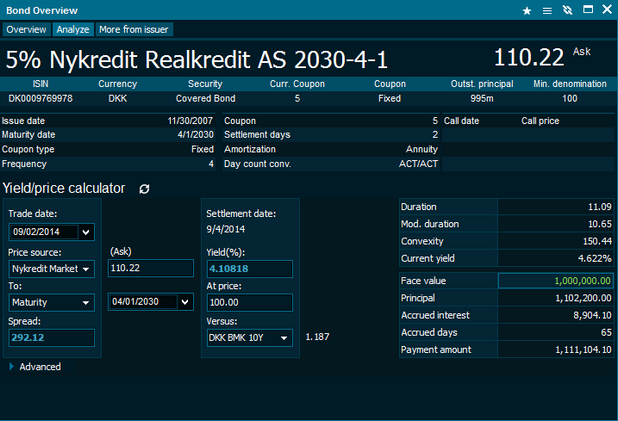Image resolution: width=618 pixels, height=421 pixels.
Task: Click the bond title 5% Nykredit Realkredit AS 2030-4-1
Action: tap(197, 60)
